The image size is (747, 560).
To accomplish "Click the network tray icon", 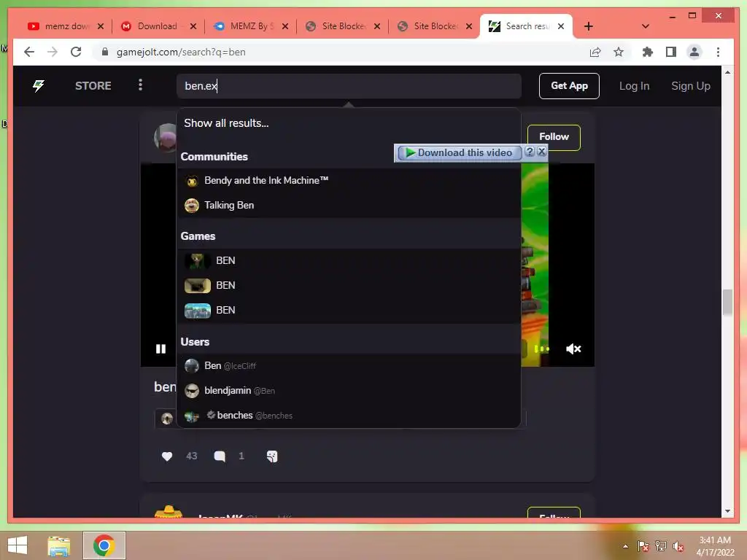I will tap(661, 546).
